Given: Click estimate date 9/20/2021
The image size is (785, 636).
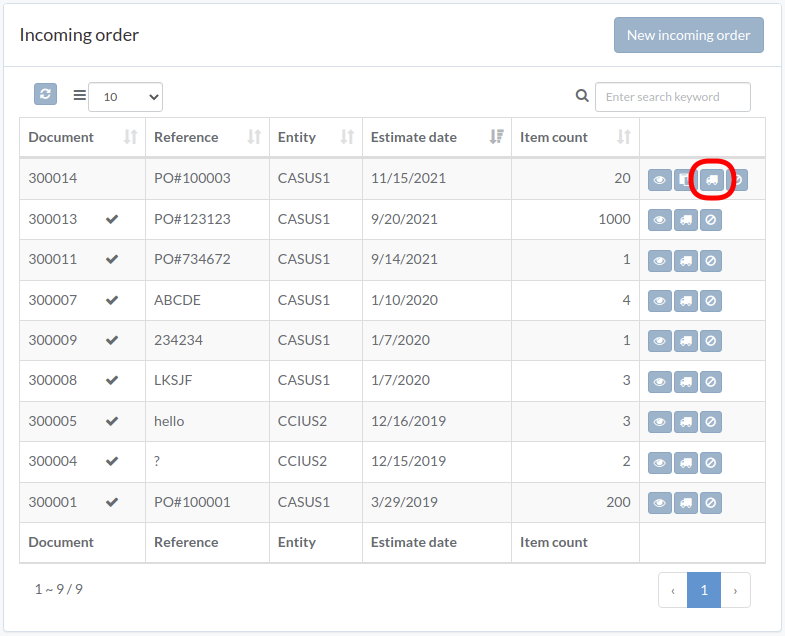Looking at the screenshot, I should coord(404,219).
